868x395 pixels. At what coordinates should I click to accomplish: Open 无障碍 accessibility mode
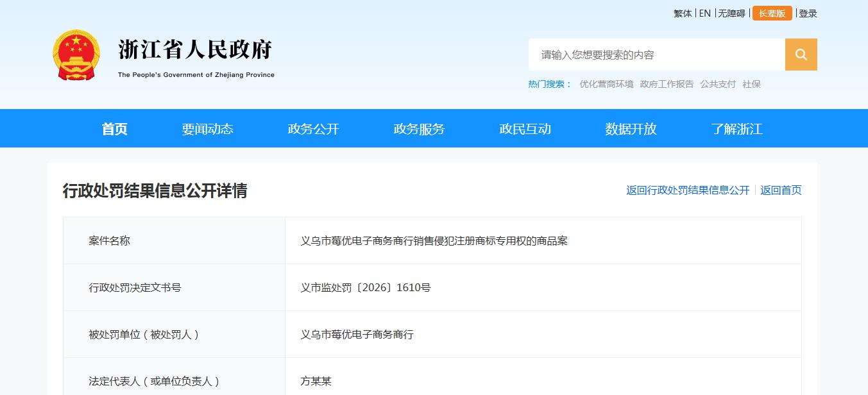(731, 13)
